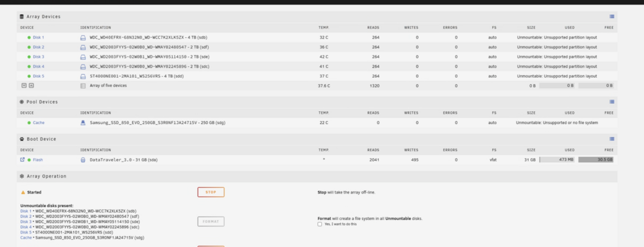Open Disk 2 link in unmountable disks list
644x247 pixels.
pos(26,216)
